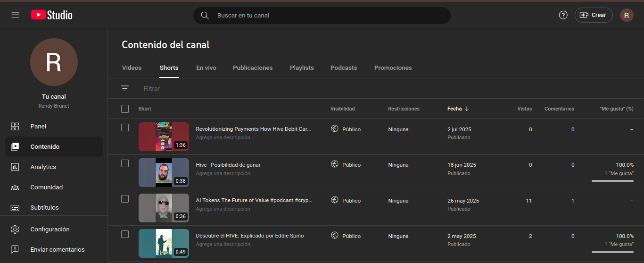Screen dimensions: 644x263
Task: Open the hamburger navigation menu
Action: point(16,15)
